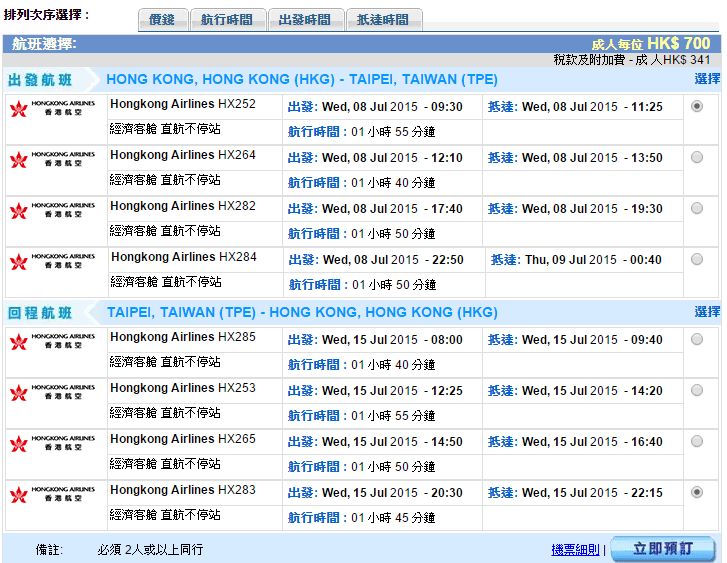Sort results by 航行時間 tab
Screen dimensions: 727x563
227,20
